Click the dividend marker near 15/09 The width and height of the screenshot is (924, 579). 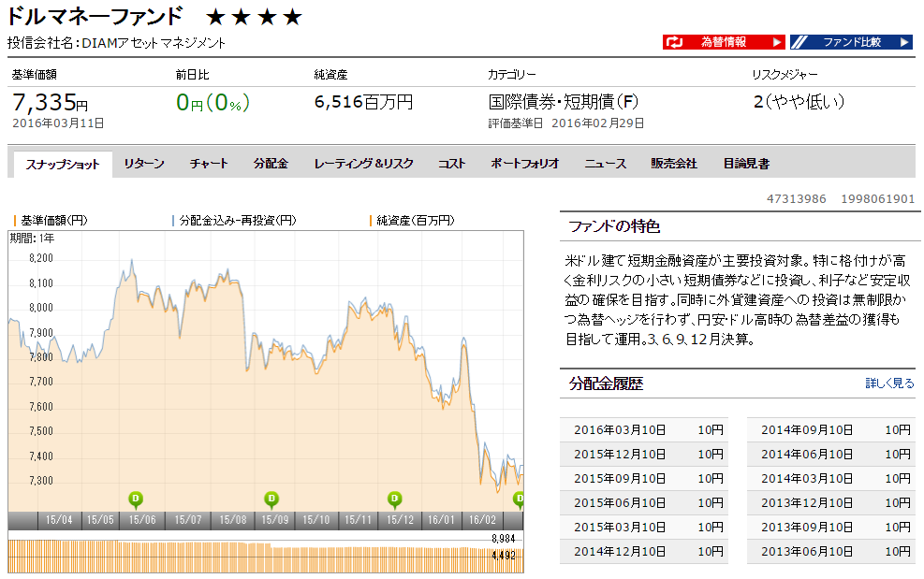271,499
